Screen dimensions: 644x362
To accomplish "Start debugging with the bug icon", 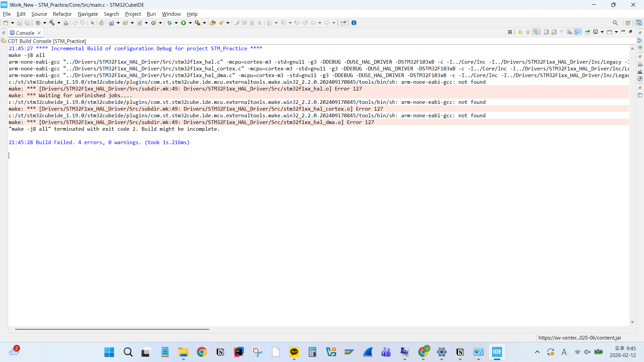I will [170, 23].
